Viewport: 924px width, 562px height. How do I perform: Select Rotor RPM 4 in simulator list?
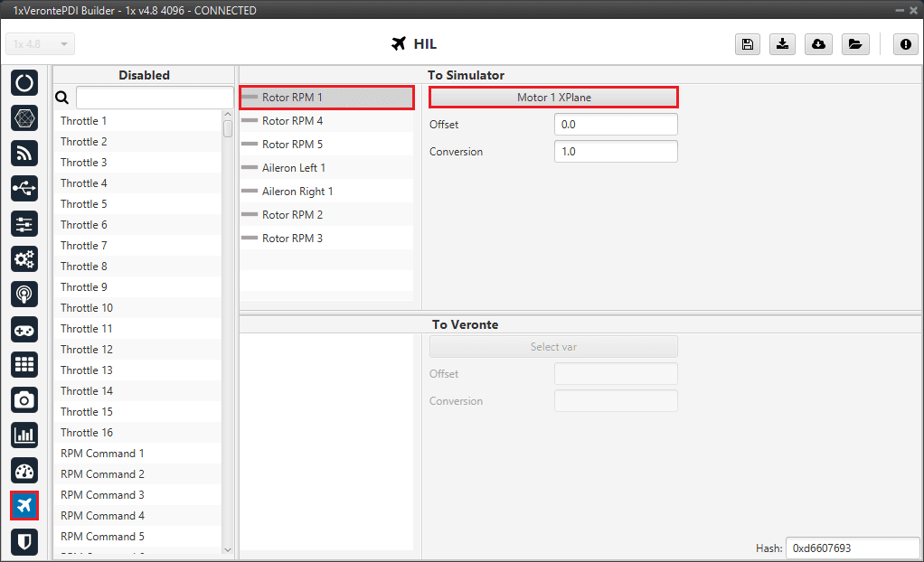(292, 121)
